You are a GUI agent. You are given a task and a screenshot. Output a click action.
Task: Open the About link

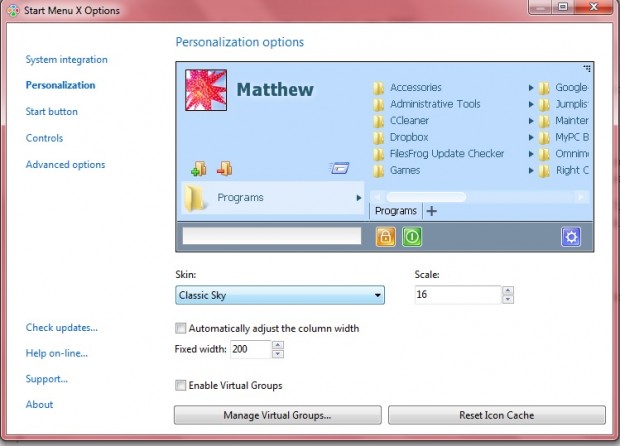click(39, 404)
